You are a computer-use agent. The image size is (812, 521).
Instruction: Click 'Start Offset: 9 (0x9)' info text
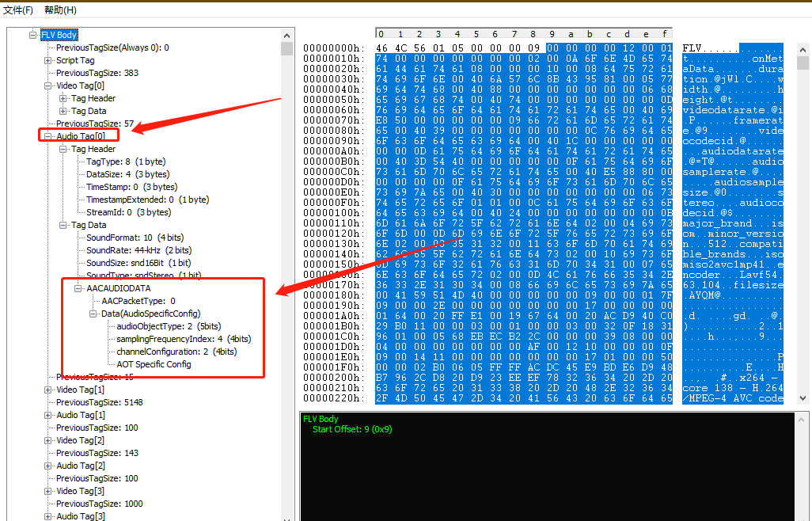(352, 429)
